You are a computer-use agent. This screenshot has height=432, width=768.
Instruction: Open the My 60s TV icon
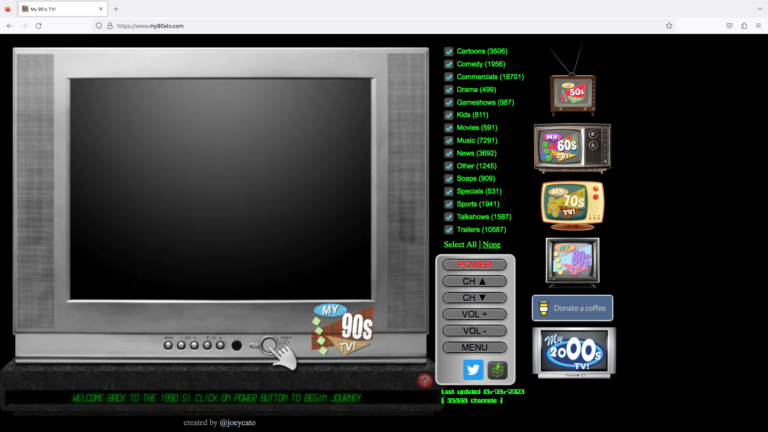pos(572,149)
